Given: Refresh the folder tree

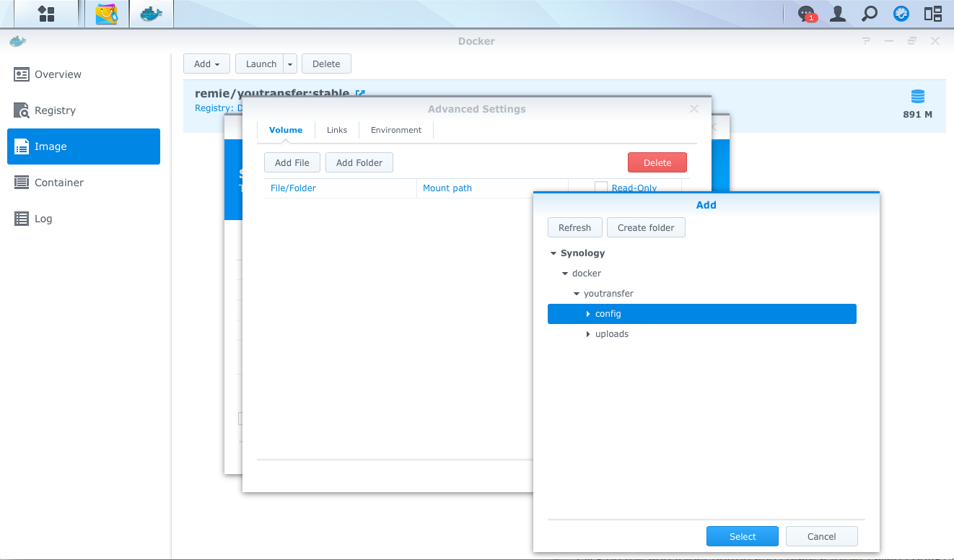Looking at the screenshot, I should pyautogui.click(x=574, y=227).
